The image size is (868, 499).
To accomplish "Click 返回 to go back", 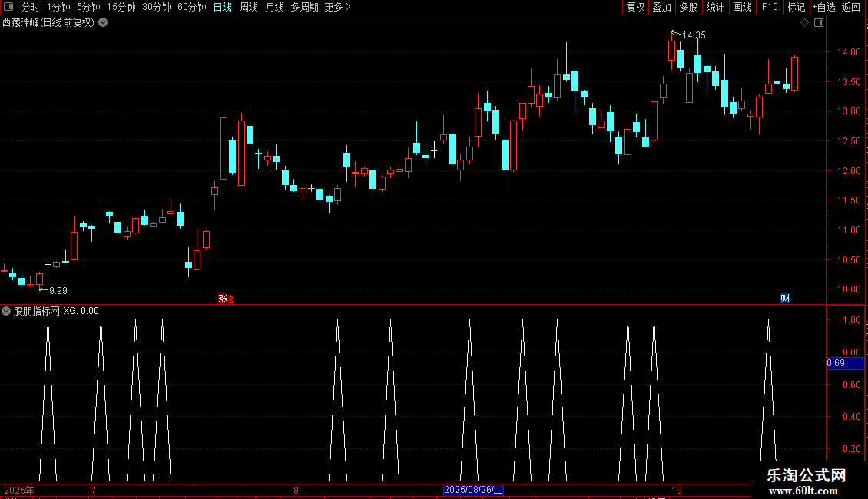I will [x=851, y=7].
